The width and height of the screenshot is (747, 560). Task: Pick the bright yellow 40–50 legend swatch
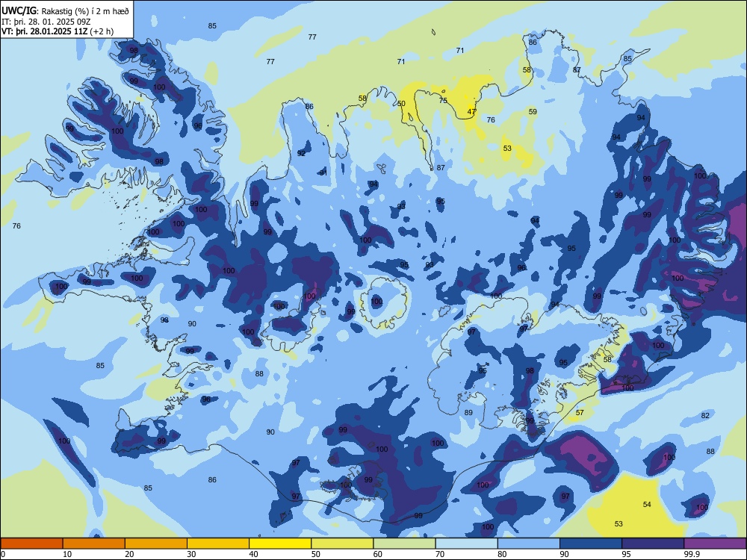tap(280, 544)
